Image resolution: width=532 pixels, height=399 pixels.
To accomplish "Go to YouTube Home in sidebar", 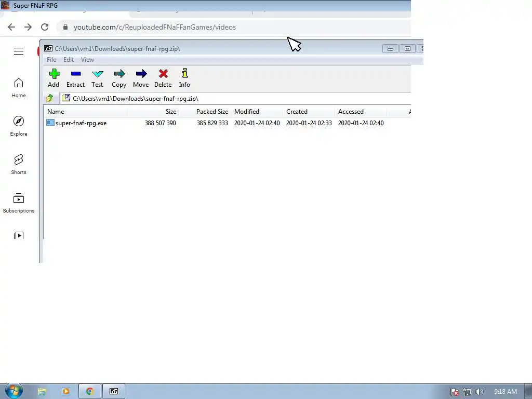I will coord(19,88).
